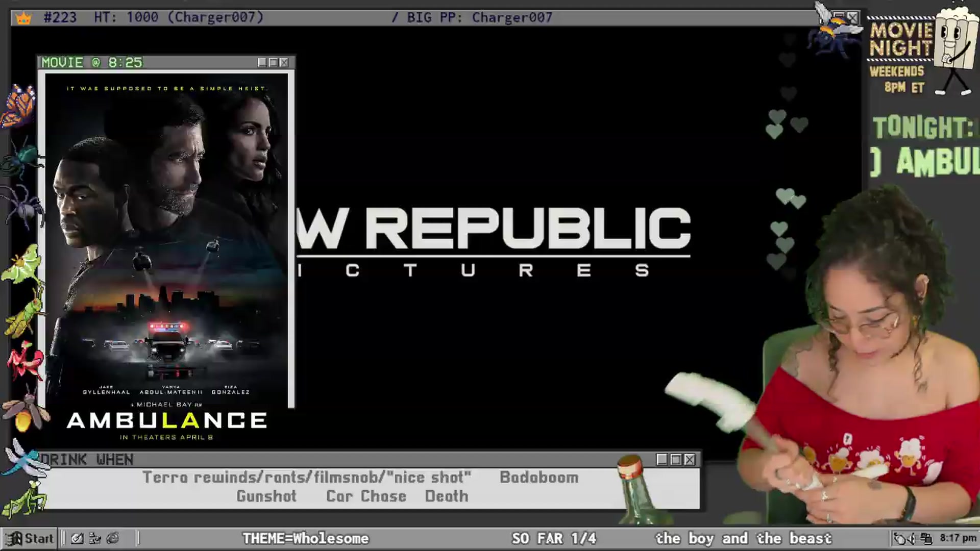Image resolution: width=980 pixels, height=551 pixels.
Task: Click 'the boy and the beast' taskbar text
Action: [744, 538]
